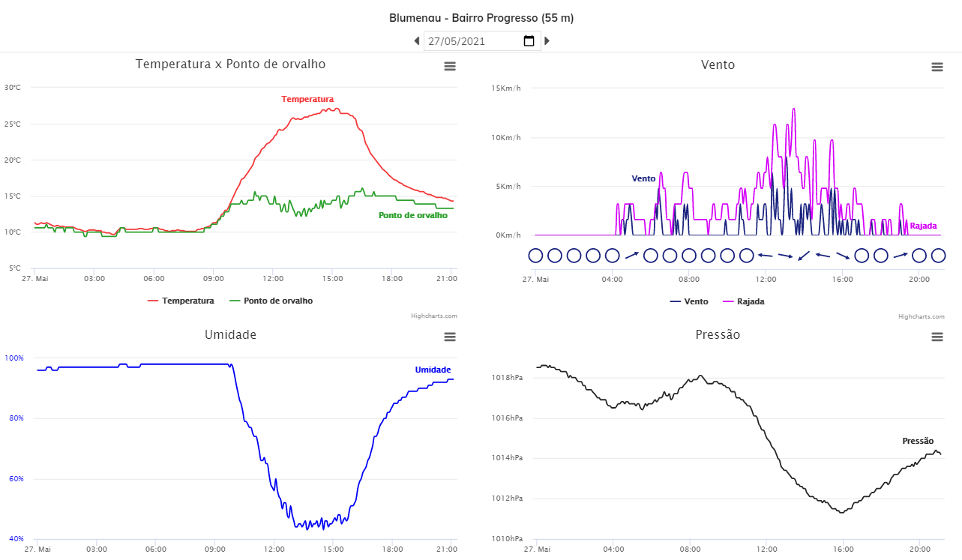Open Highcharts.com link under wind chart
The image size is (962, 560).
click(x=922, y=316)
